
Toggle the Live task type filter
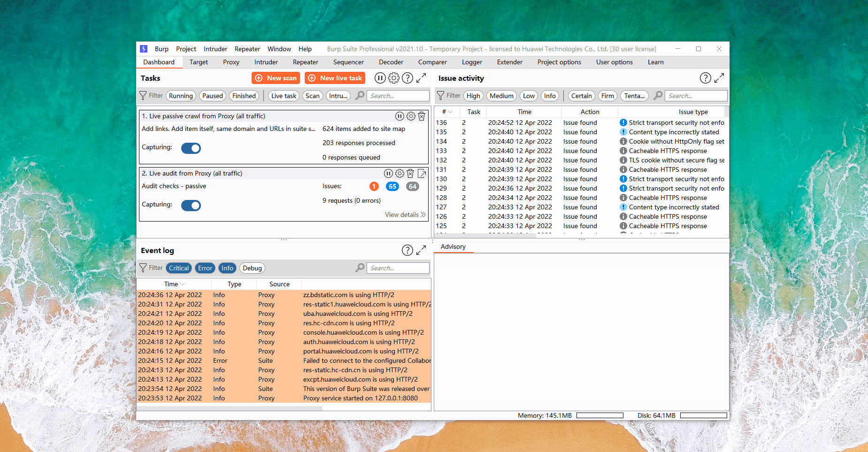[x=284, y=96]
